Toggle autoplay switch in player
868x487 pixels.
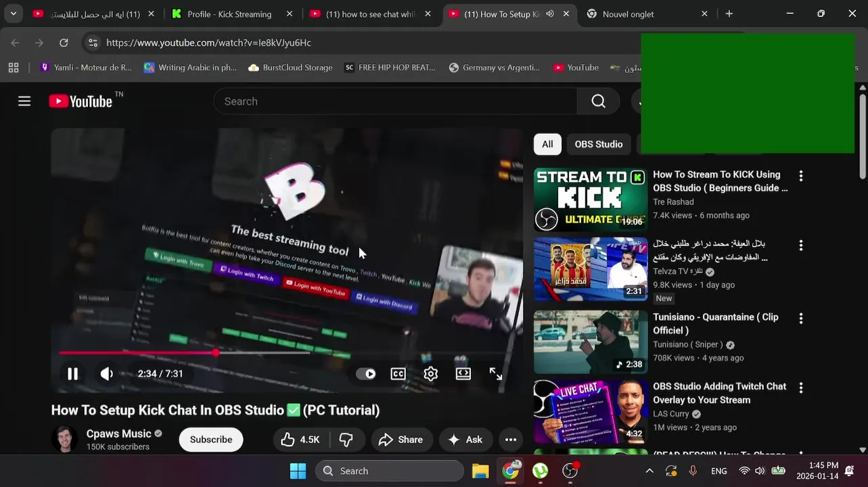pos(366,373)
